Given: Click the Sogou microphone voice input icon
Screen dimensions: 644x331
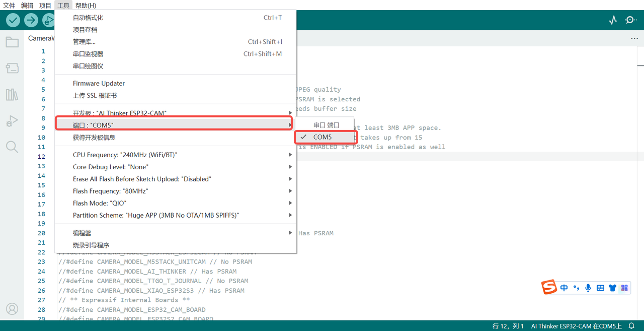Looking at the screenshot, I should click(x=588, y=288).
